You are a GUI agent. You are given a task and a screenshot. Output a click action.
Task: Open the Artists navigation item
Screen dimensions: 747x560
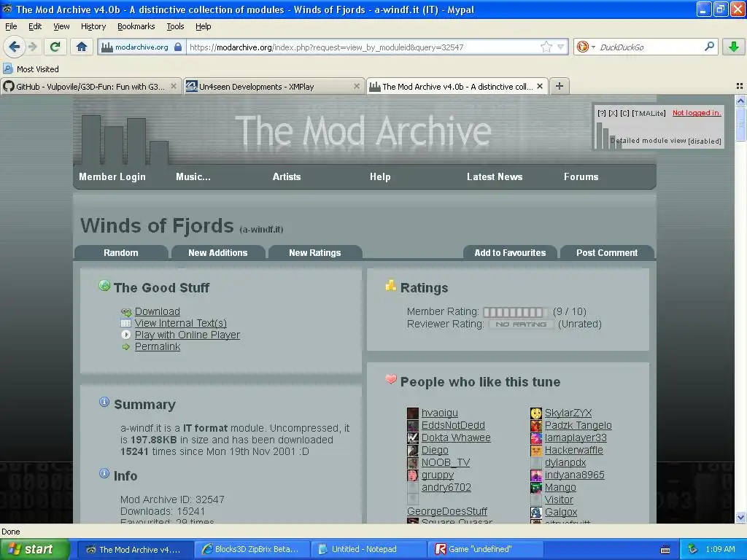286,176
